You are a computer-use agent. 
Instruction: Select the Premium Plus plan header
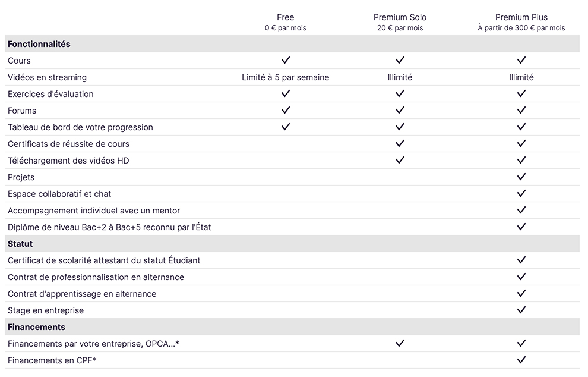coord(521,17)
